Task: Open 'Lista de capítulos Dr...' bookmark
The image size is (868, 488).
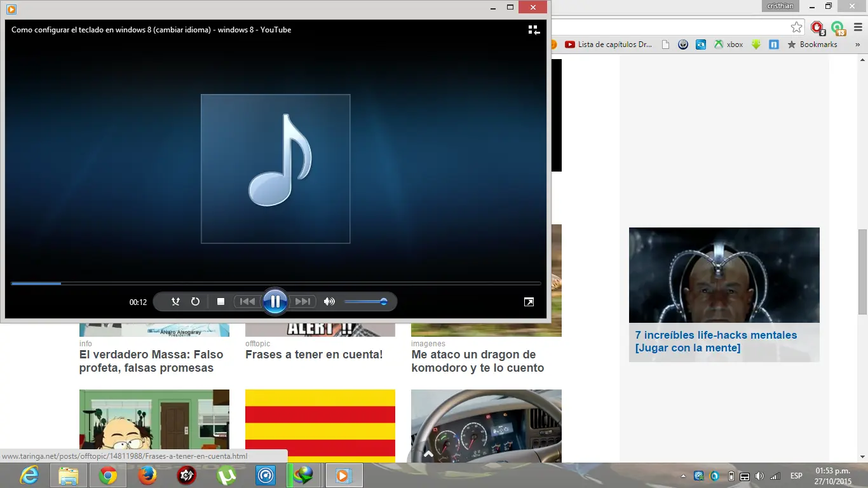Action: [x=608, y=44]
